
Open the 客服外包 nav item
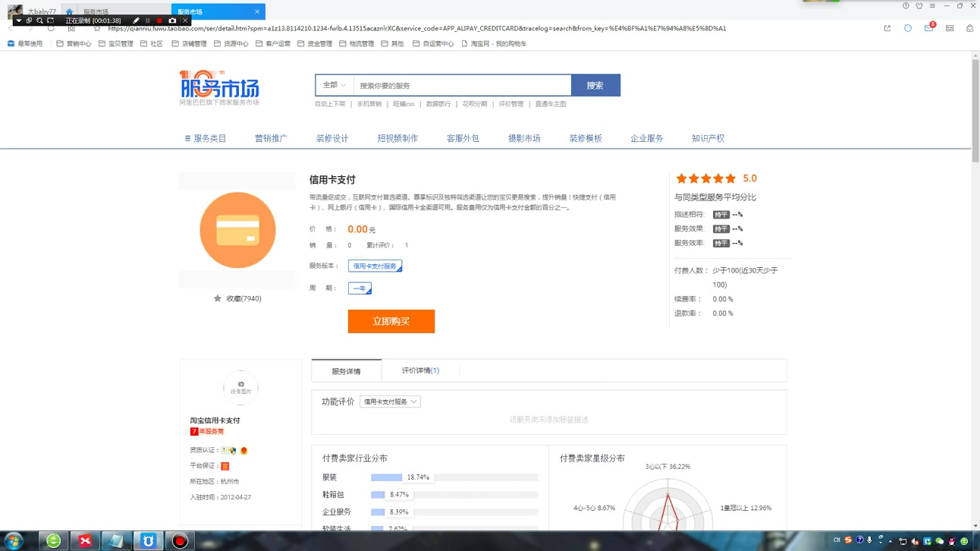463,138
